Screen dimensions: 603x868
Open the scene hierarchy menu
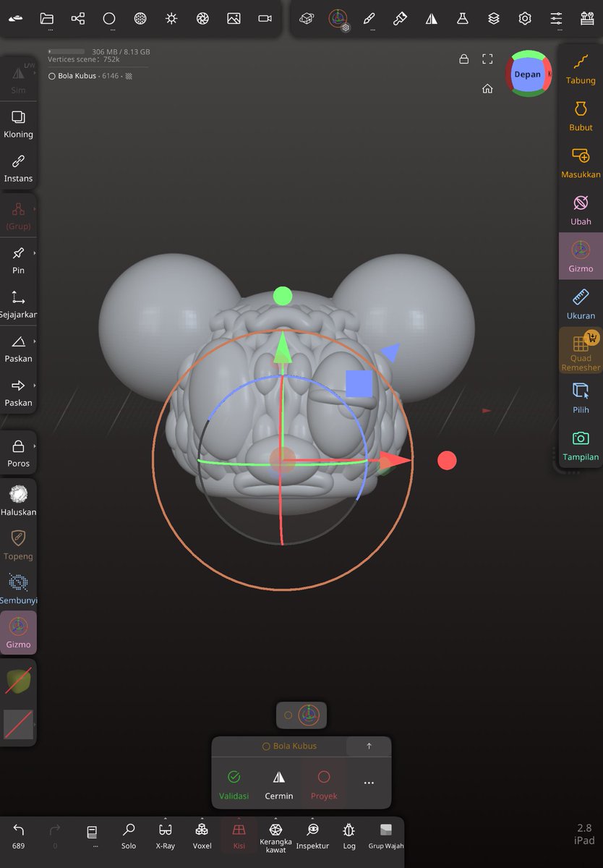(77, 19)
